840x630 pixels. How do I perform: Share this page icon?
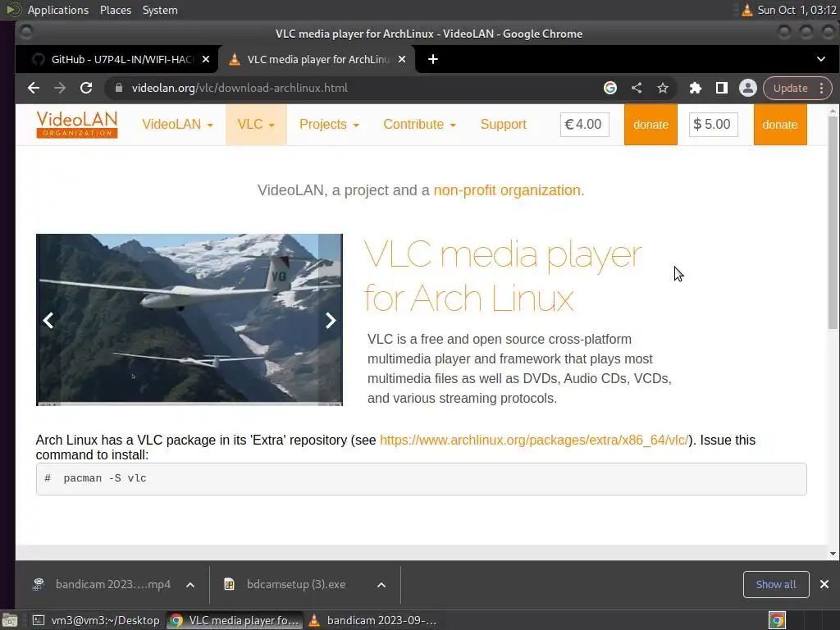(x=637, y=88)
